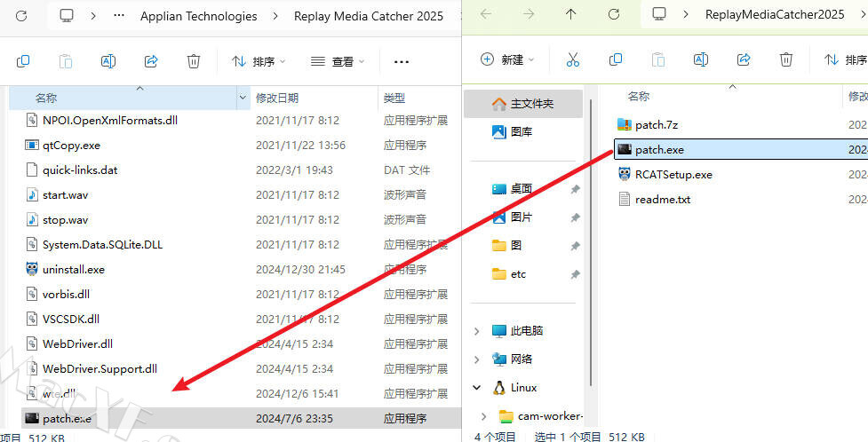The width and height of the screenshot is (868, 442).
Task: Open the 排序 sort dropdown in left window
Action: pyautogui.click(x=258, y=61)
